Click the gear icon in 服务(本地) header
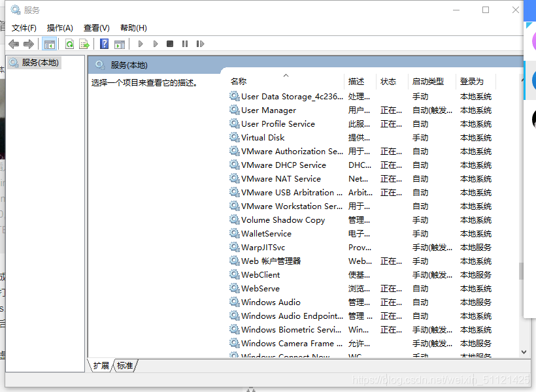536x392 pixels. 100,65
